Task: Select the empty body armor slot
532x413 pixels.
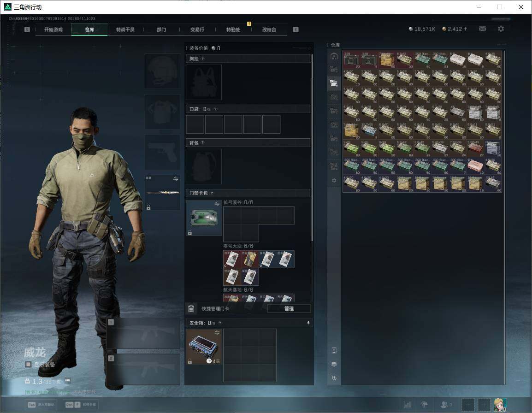Action: (163, 112)
